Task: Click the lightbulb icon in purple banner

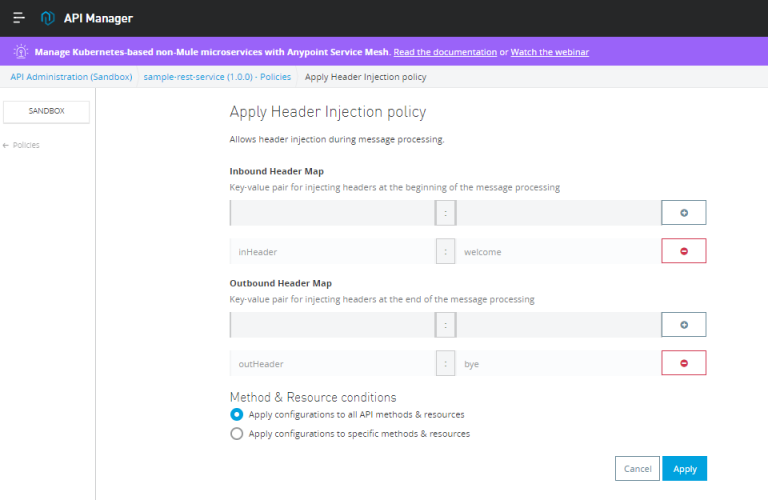Action: coord(21,51)
